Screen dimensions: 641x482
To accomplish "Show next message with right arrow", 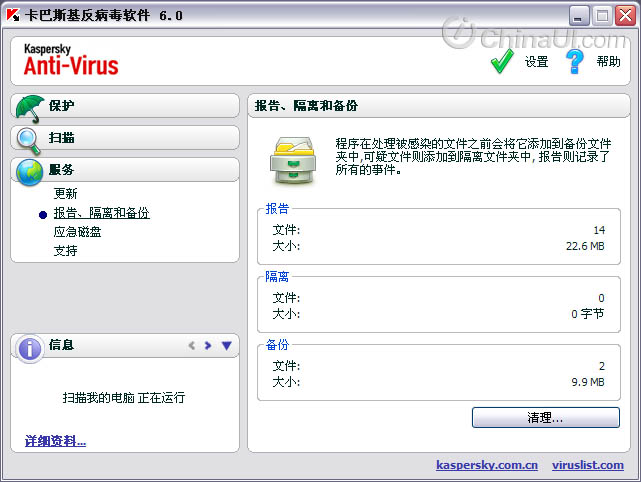I will (208, 345).
